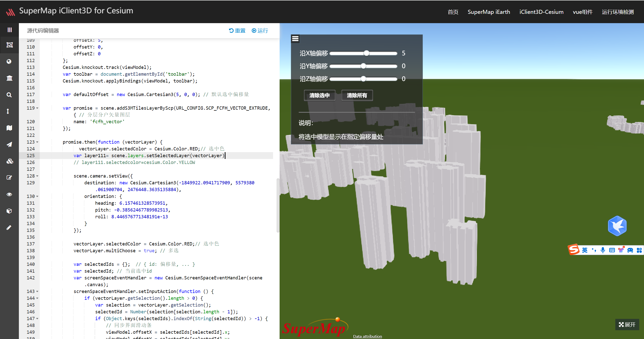This screenshot has height=339, width=644.
Task: Click 'fcfh_vector' string in the code
Action: (107, 121)
